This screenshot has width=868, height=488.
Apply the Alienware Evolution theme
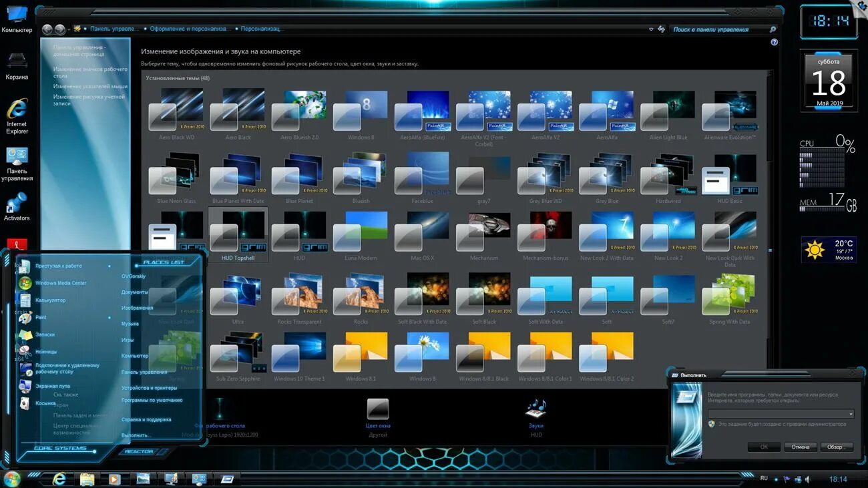(x=730, y=115)
